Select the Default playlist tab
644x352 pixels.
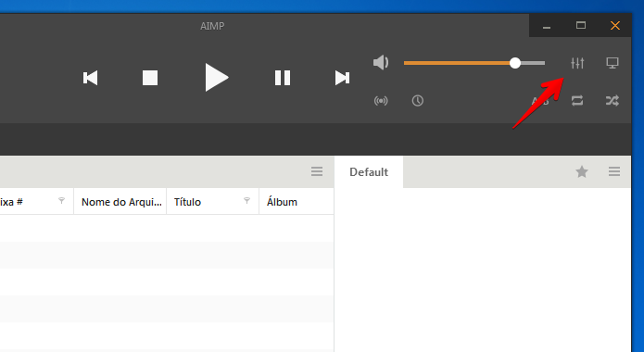tap(369, 171)
